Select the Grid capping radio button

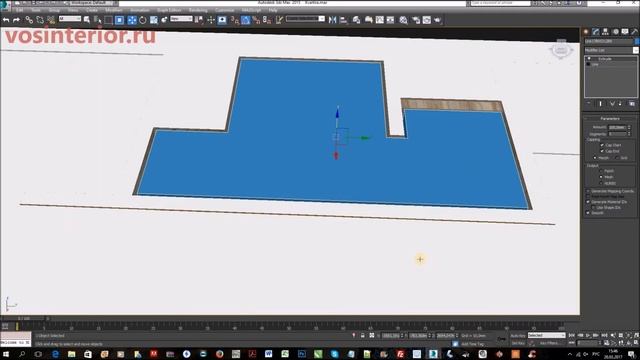[x=617, y=158]
